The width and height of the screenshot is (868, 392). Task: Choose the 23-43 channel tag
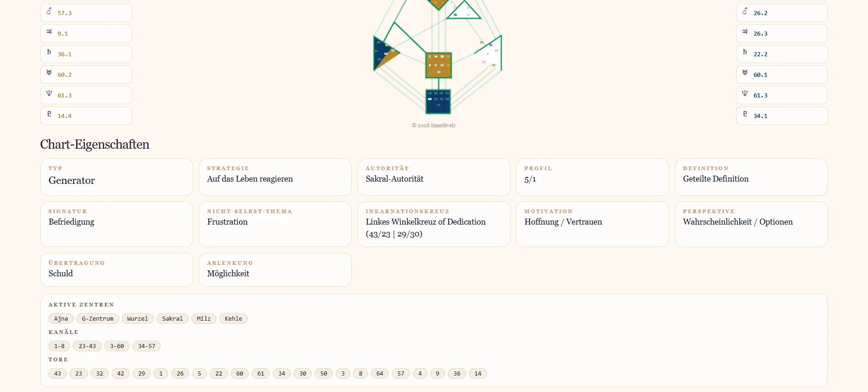pos(87,346)
